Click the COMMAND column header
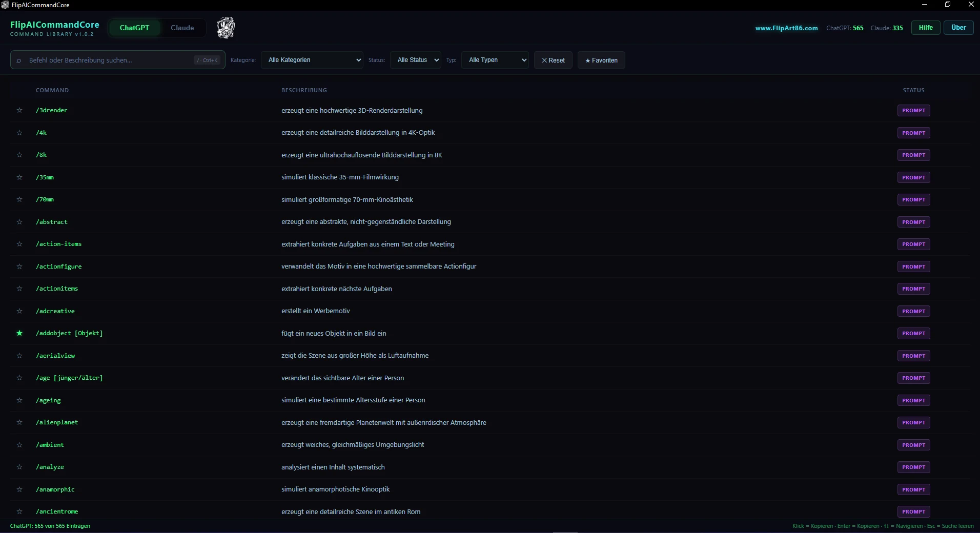980x533 pixels. (x=52, y=90)
